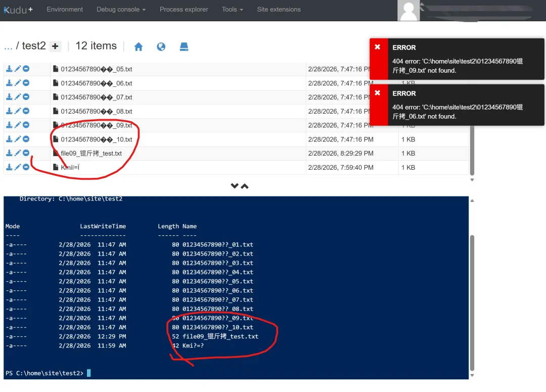Delete the 01234567890_10.txt file
Viewport: 546px width, 392px height.
coord(26,139)
